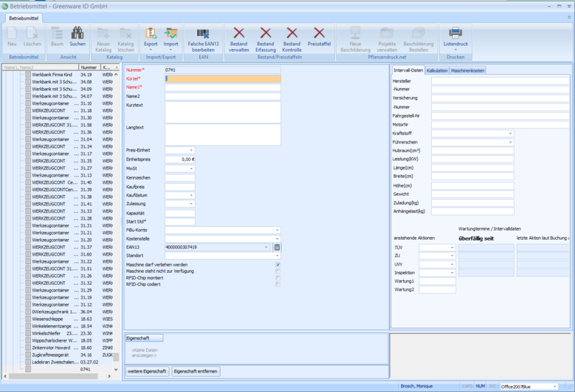This screenshot has height=392, width=575.
Task: Switch to the Maschinenkosten tab
Action: coord(468,70)
